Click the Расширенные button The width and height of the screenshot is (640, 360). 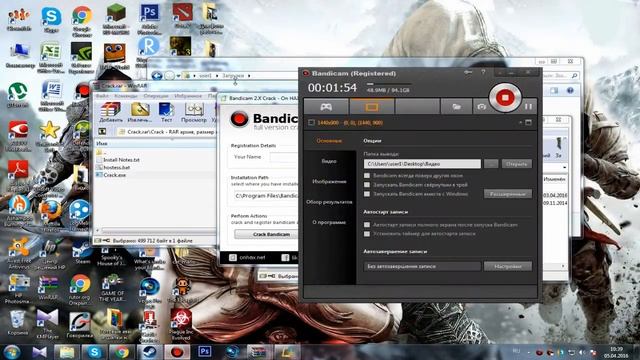point(508,194)
